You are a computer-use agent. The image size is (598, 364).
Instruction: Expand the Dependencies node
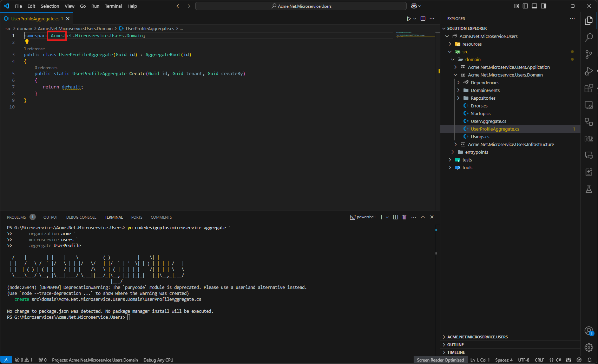coord(458,82)
